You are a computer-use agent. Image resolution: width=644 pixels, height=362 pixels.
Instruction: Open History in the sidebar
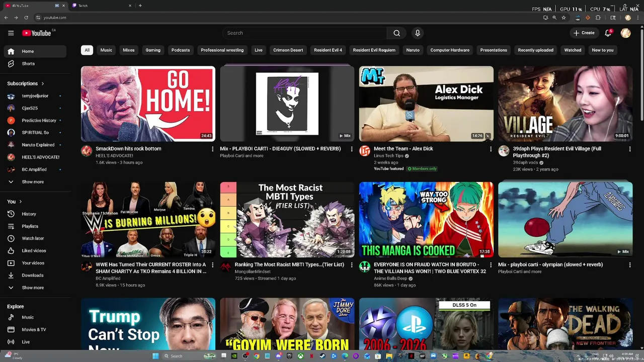pos(35,214)
